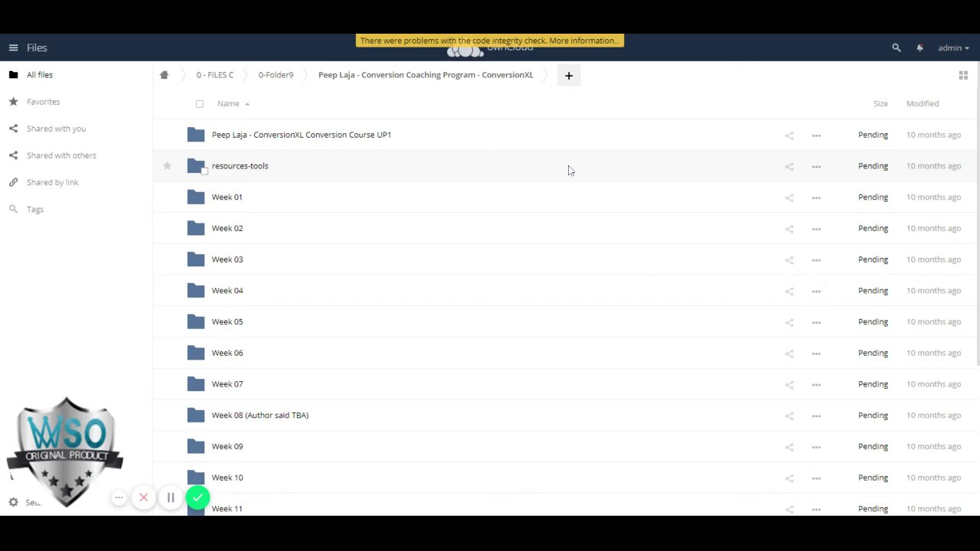Image resolution: width=980 pixels, height=551 pixels.
Task: Share the Week 07 folder
Action: [789, 384]
